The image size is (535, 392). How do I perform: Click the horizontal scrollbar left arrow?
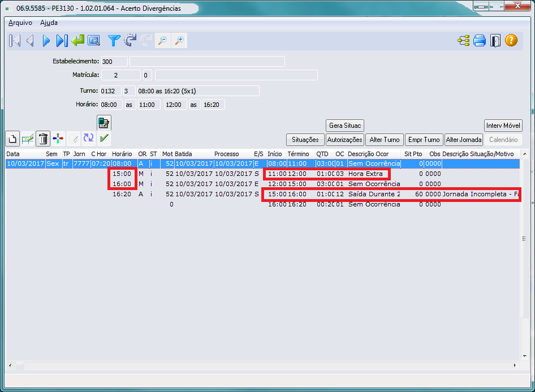point(10,365)
